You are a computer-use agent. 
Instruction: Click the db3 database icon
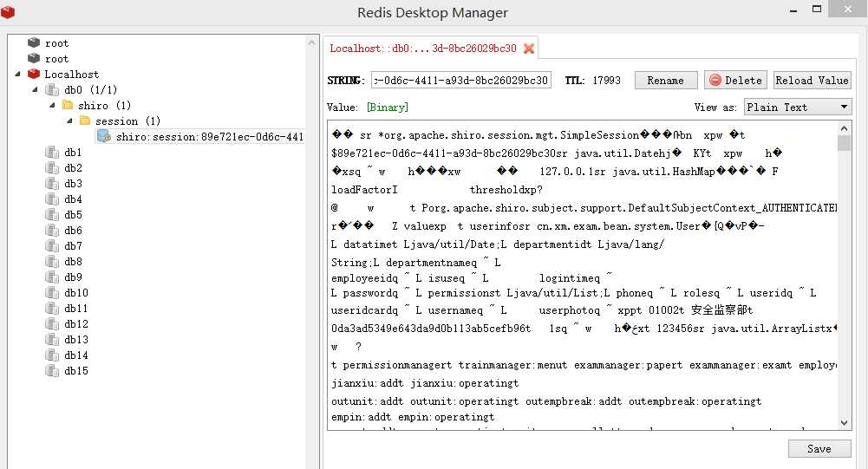(52, 183)
